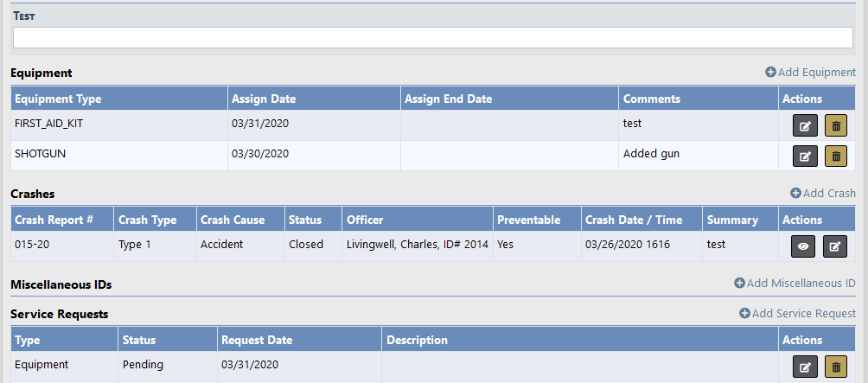Sort crashes by Crash Date / Time
The height and width of the screenshot is (383, 868).
634,220
